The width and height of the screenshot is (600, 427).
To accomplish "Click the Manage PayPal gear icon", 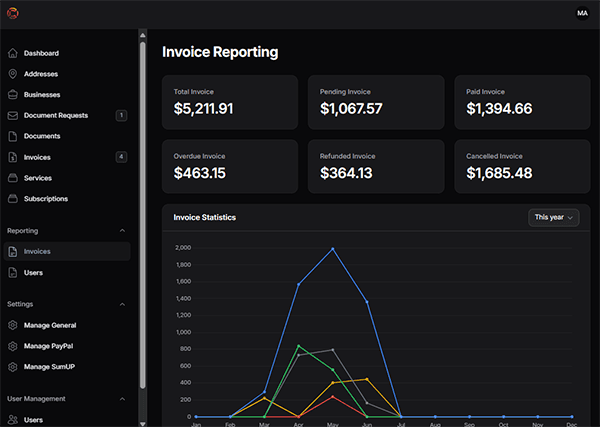I will tap(12, 346).
